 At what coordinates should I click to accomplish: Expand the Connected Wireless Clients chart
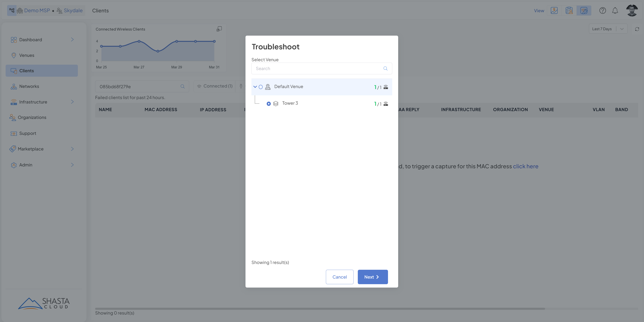[219, 29]
